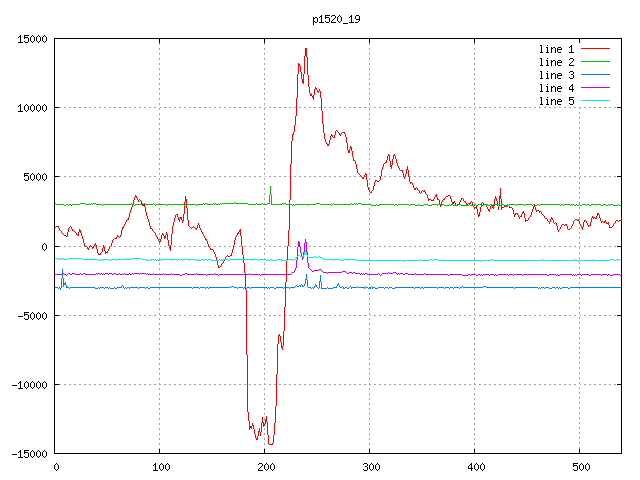Click the y-axis label 0

[44, 247]
